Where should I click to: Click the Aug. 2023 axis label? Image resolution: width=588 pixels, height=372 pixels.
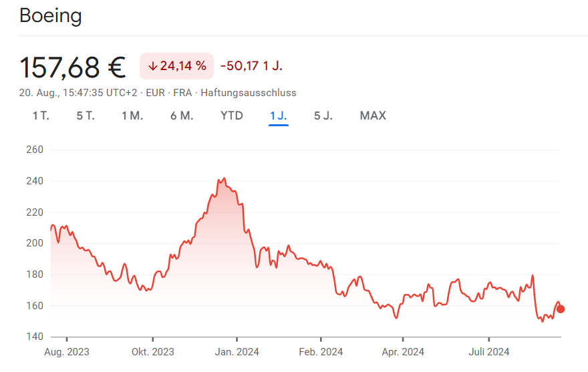[x=67, y=352]
